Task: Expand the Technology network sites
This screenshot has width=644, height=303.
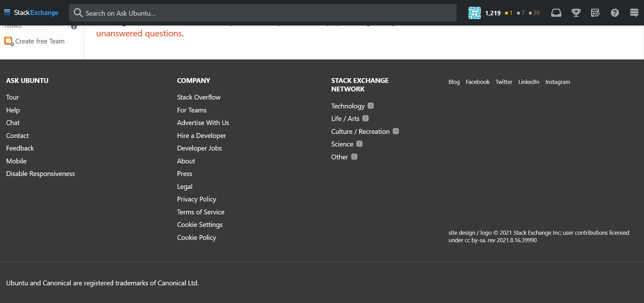Action: coord(371,106)
